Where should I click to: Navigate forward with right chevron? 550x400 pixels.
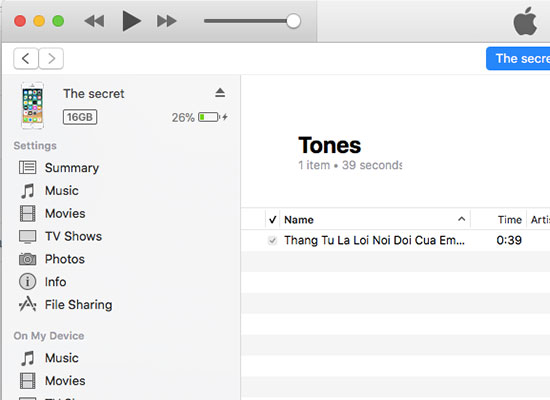tap(51, 58)
